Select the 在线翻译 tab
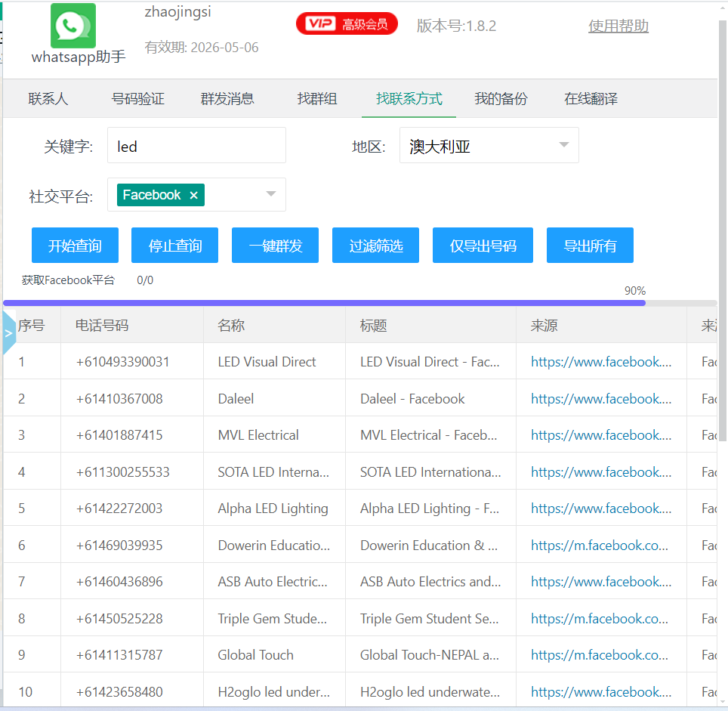 591,99
